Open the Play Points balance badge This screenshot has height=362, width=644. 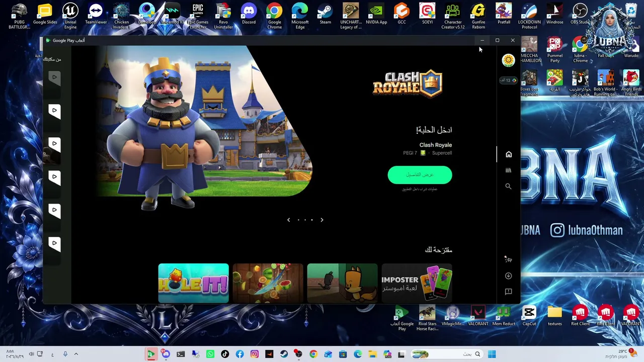[x=508, y=80]
